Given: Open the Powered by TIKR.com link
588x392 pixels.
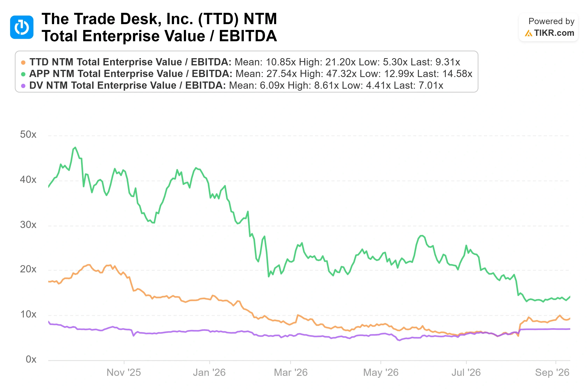Looking at the screenshot, I should pos(548,27).
